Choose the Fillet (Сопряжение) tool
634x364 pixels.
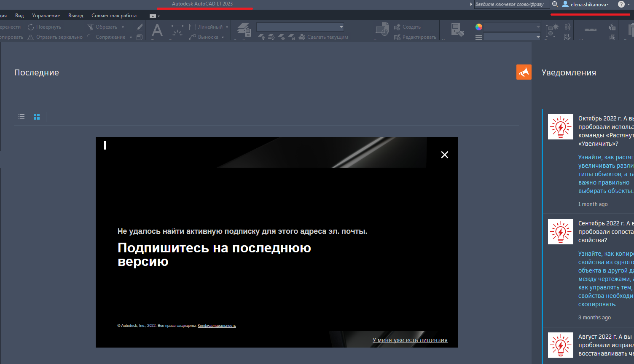(106, 37)
